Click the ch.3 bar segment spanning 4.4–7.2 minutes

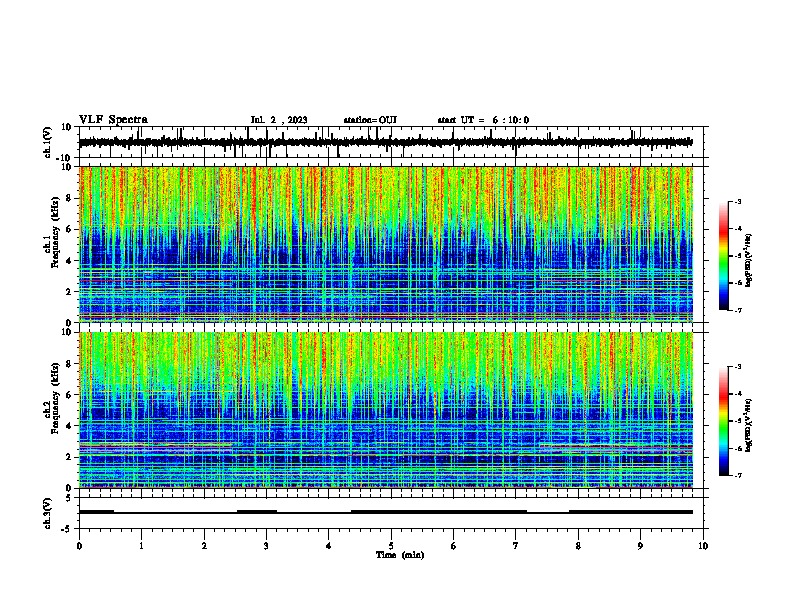(x=439, y=512)
